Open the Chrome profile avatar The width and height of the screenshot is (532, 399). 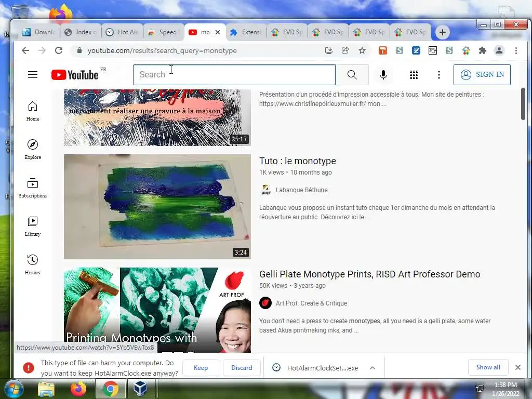pos(499,50)
